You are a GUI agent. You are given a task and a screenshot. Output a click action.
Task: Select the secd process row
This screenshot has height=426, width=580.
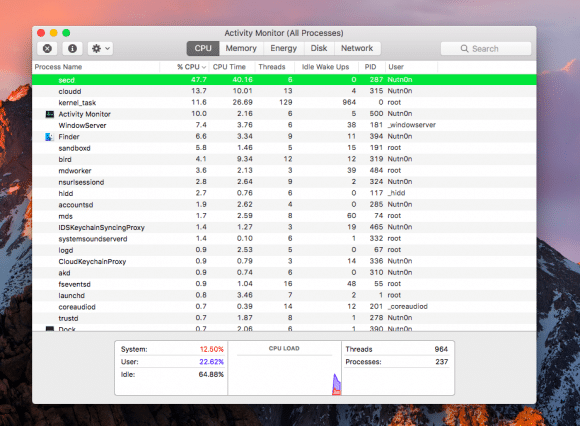[x=284, y=80]
